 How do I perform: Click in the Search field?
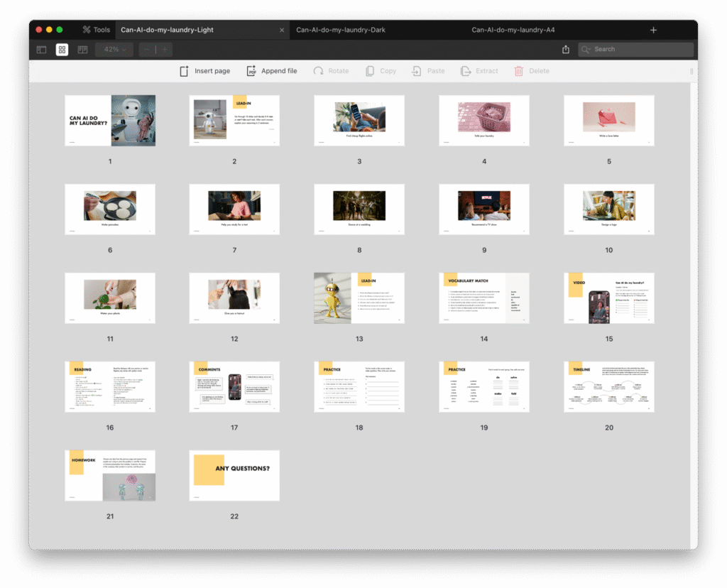coord(639,50)
